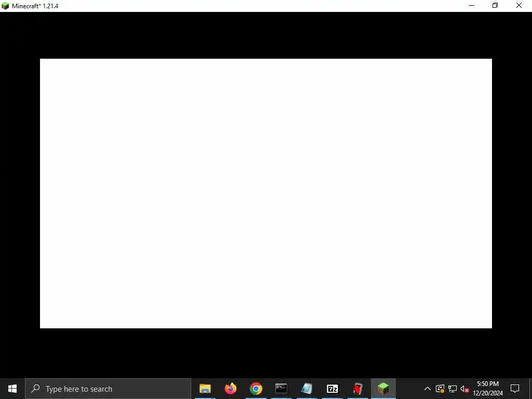Click the muted volume tray icon
Screen dimensions: 532x399
(x=464, y=389)
